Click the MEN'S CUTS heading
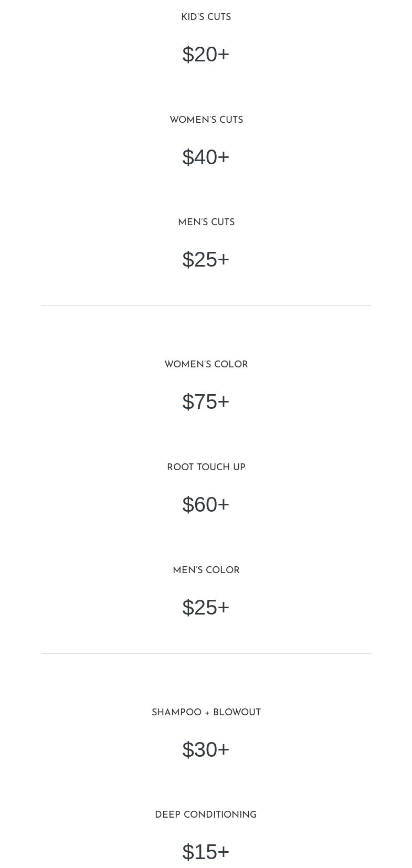 point(206,223)
